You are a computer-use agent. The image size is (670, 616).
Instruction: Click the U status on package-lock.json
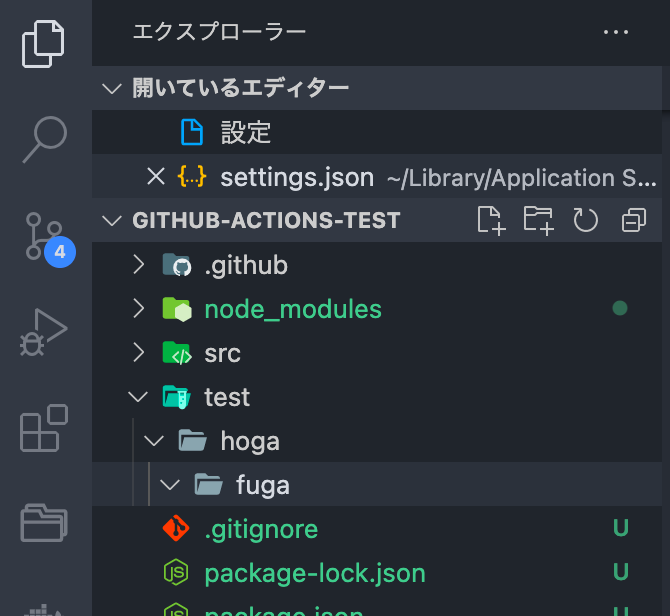click(620, 572)
